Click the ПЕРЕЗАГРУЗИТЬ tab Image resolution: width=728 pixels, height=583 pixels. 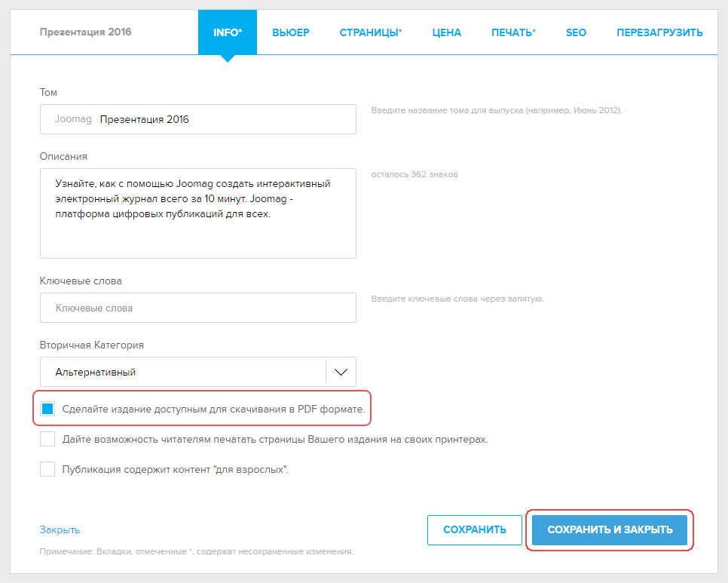point(659,32)
